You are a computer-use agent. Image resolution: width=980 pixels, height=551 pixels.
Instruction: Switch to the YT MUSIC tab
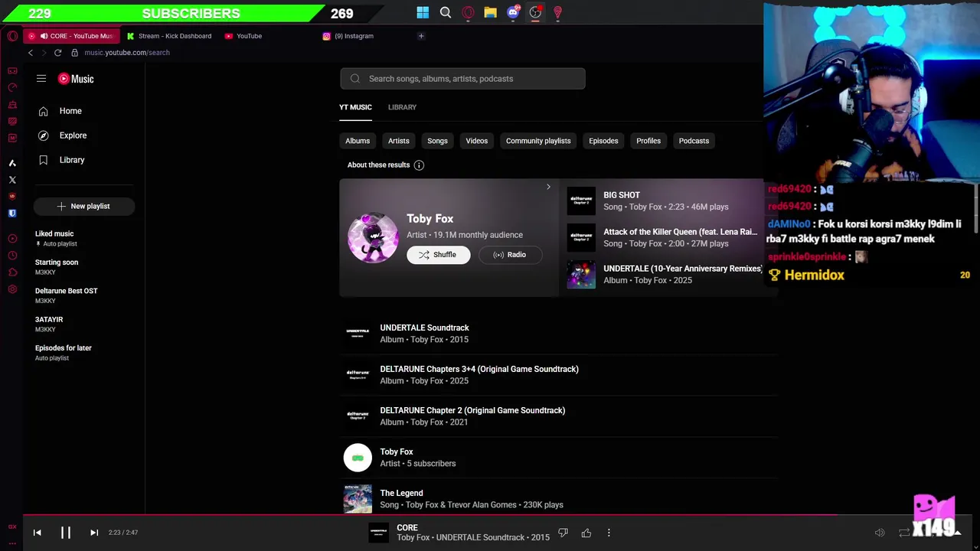[355, 107]
